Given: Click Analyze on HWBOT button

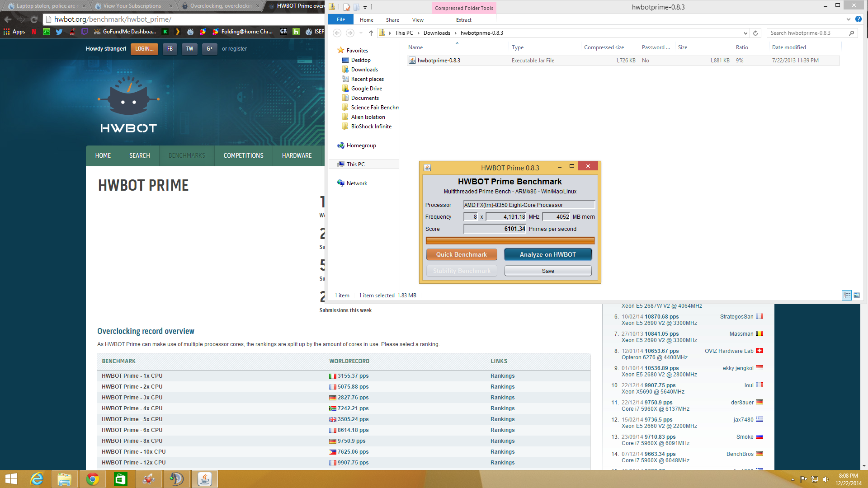Looking at the screenshot, I should [548, 254].
